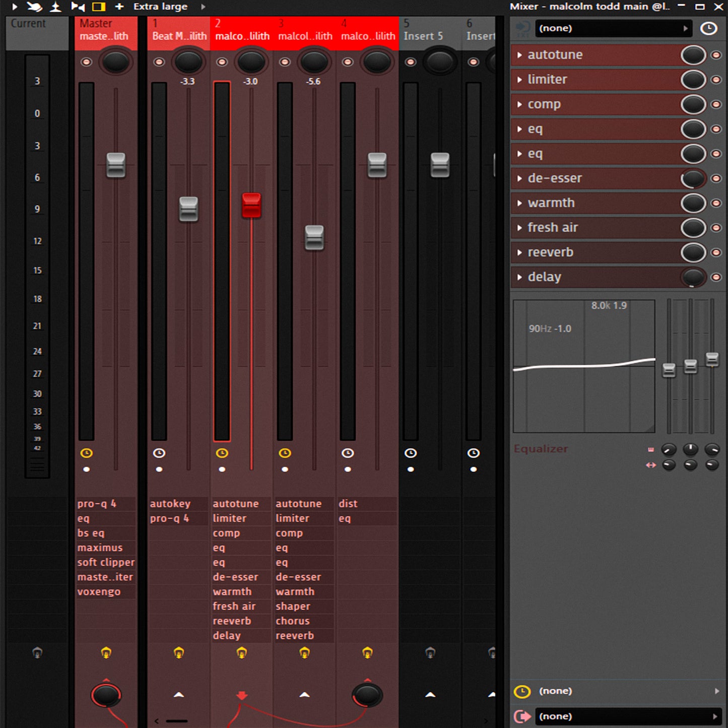
Task: Click track 2's yellow dock icon
Action: (x=242, y=653)
